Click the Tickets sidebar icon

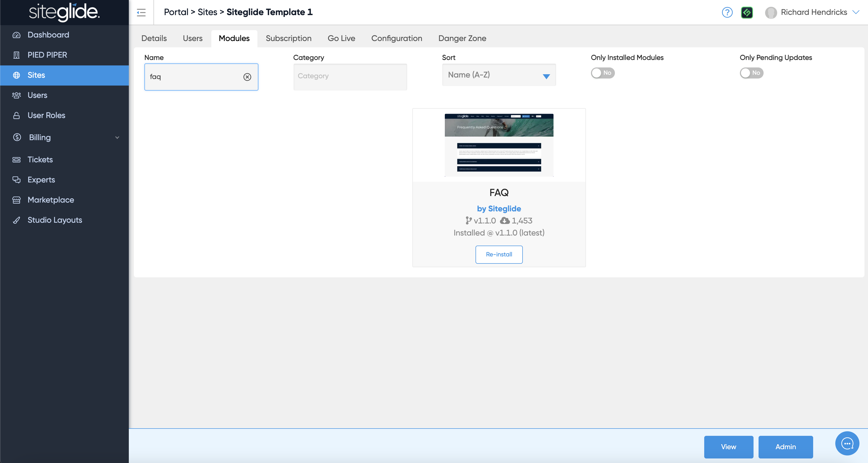point(17,160)
